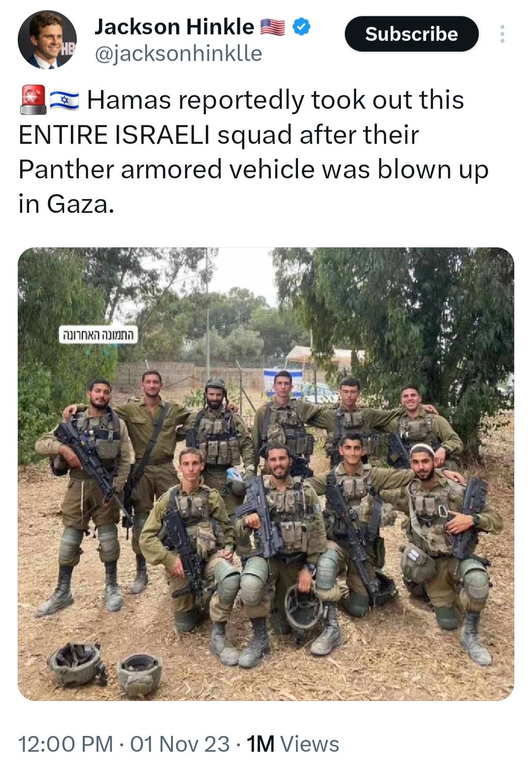Viewport: 532px width, 765px height.
Task: Open the attached soldiers group photo
Action: point(266,474)
